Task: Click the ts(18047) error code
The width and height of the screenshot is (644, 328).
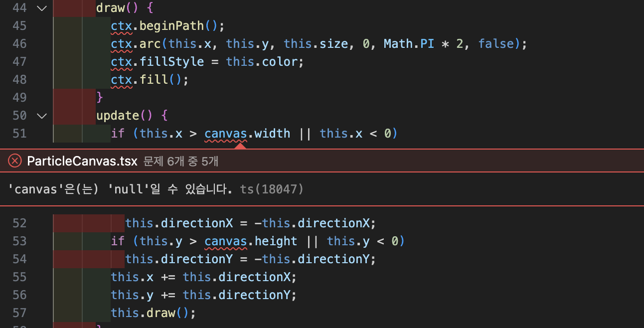Action: (x=272, y=189)
